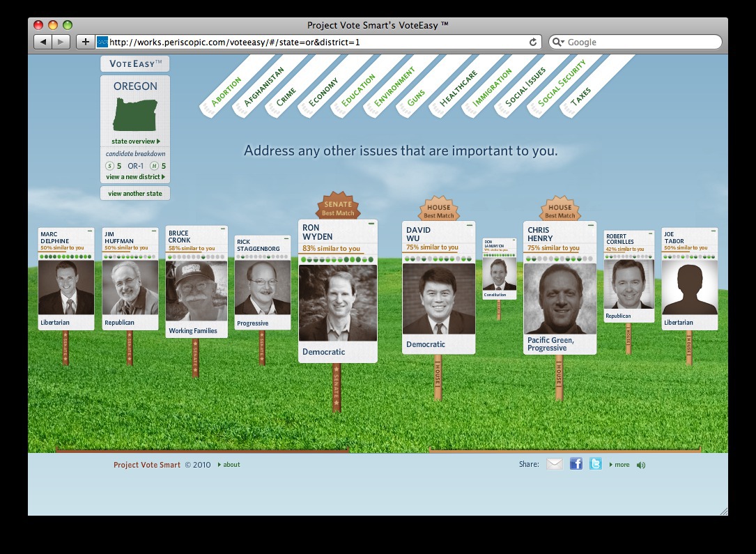756x554 pixels.
Task: Click Chris Henry's photo
Action: click(x=560, y=299)
